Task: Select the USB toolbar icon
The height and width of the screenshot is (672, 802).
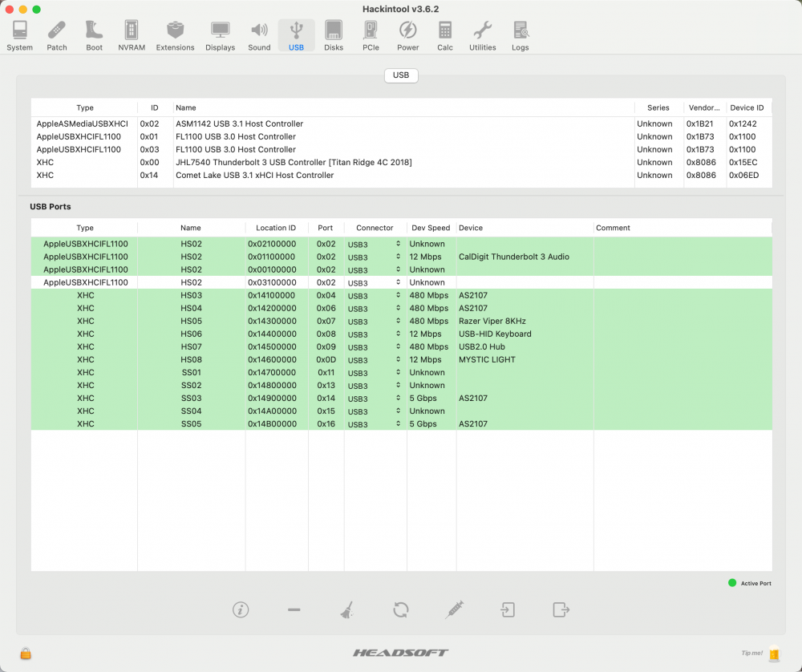Action: click(x=296, y=36)
